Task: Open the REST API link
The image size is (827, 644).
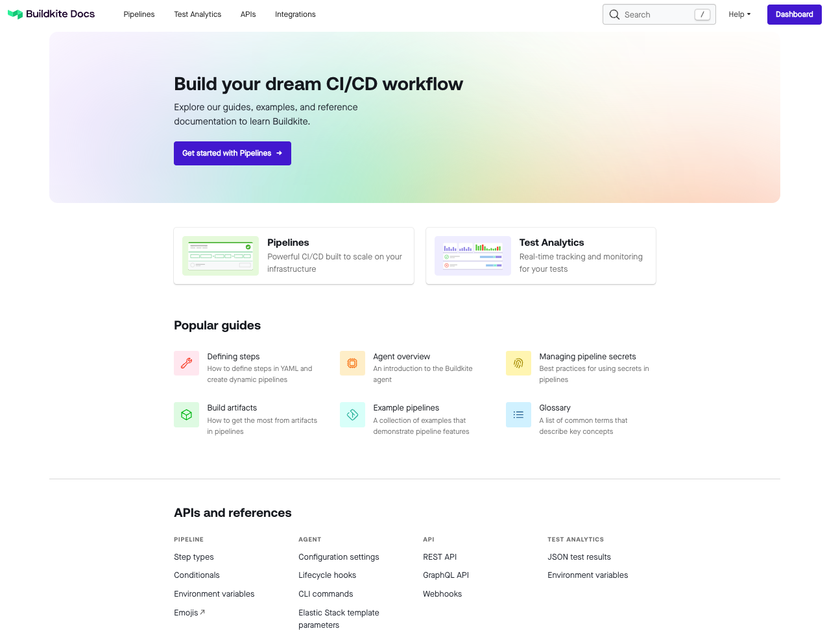Action: [x=440, y=557]
